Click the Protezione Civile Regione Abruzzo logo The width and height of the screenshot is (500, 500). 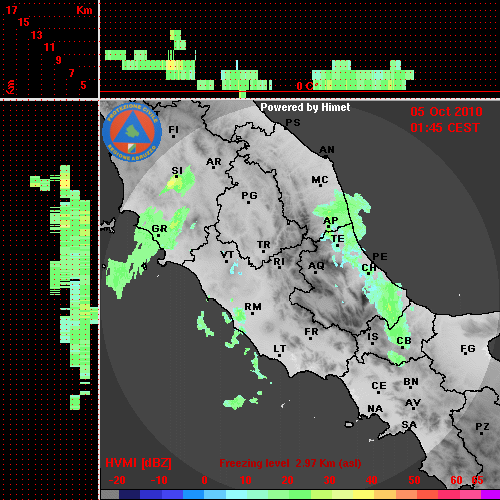tap(132, 132)
